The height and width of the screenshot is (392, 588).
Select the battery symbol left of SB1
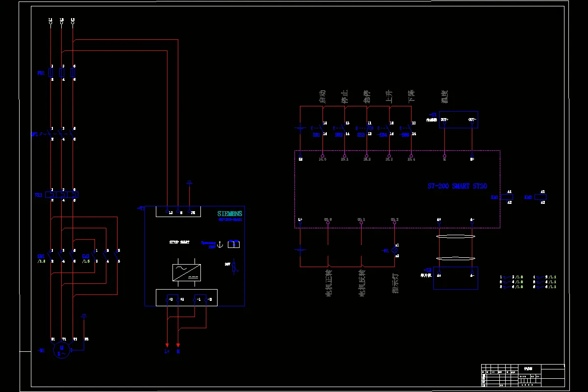click(x=300, y=128)
